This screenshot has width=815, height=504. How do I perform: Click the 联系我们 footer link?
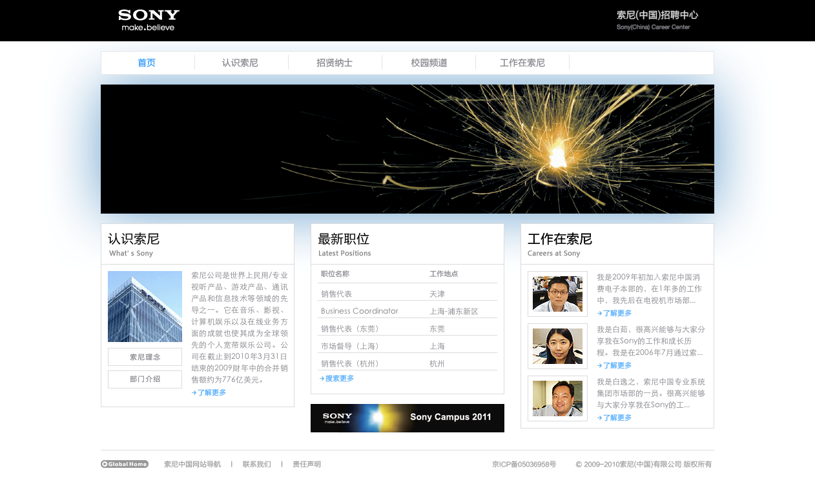click(256, 464)
